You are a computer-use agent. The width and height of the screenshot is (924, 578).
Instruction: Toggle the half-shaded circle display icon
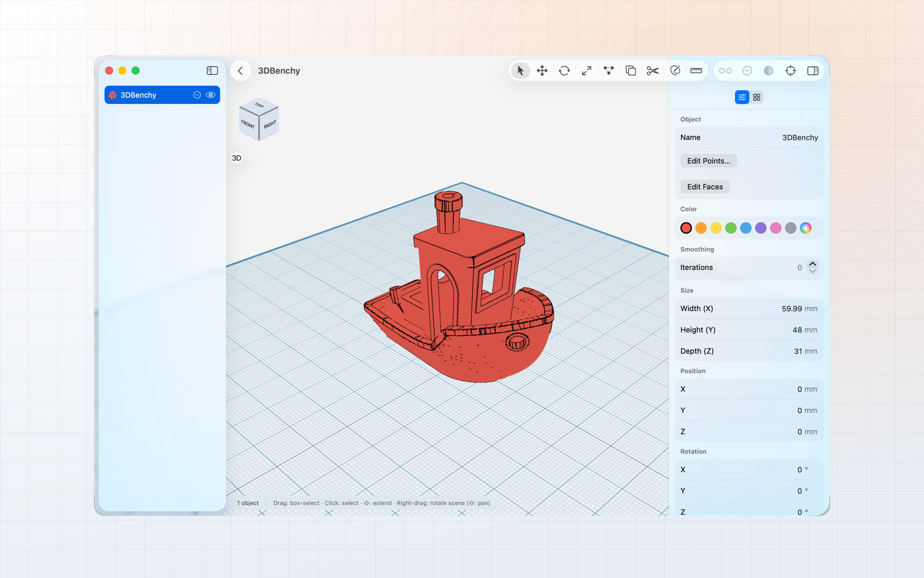(768, 71)
